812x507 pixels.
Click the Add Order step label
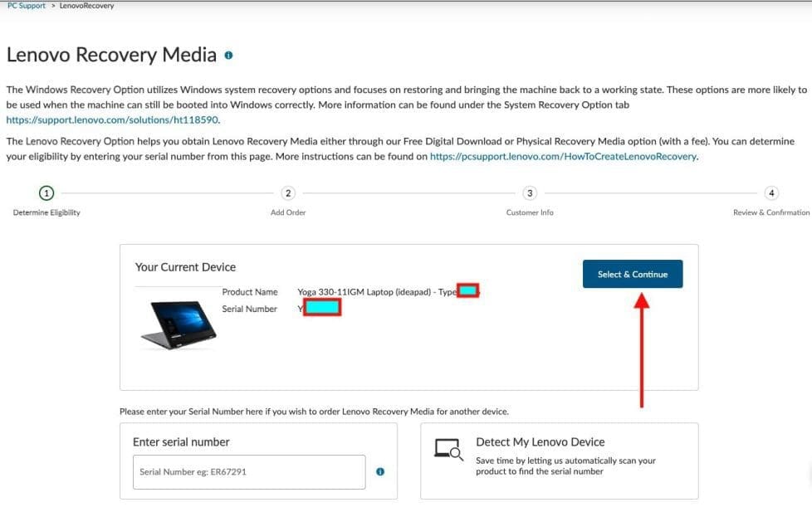click(x=288, y=212)
